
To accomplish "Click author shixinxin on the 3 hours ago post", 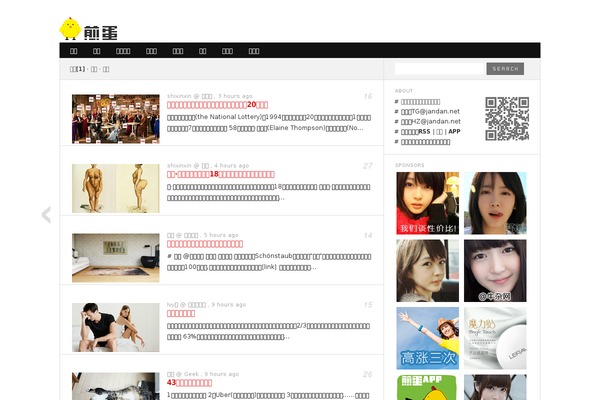I will [x=179, y=96].
